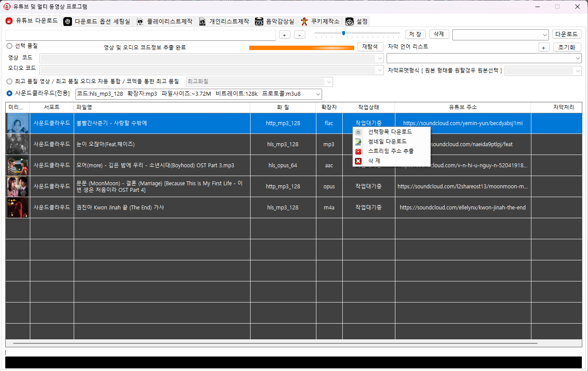Screen dimensions: 588x371
Task: Click the 재탐색 button
Action: (x=370, y=47)
